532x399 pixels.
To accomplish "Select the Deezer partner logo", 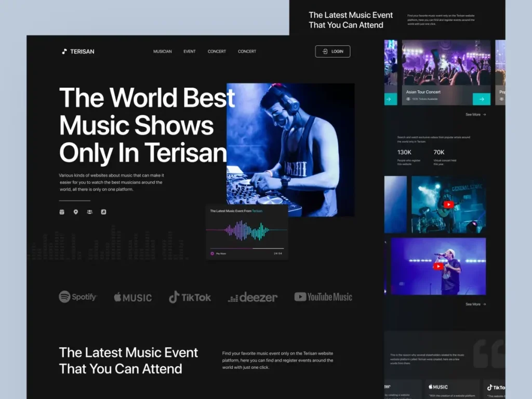I will 253,297.
